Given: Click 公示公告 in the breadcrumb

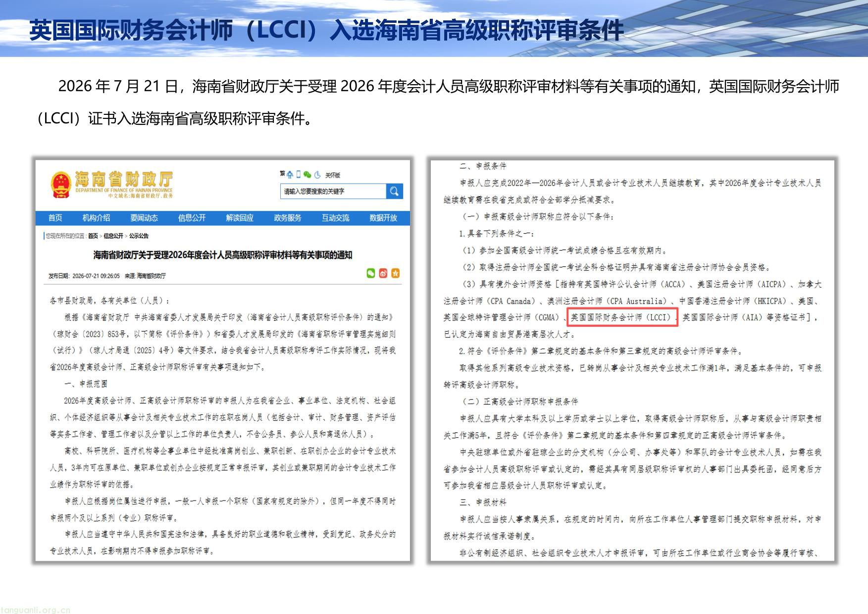Looking at the screenshot, I should click(x=139, y=236).
